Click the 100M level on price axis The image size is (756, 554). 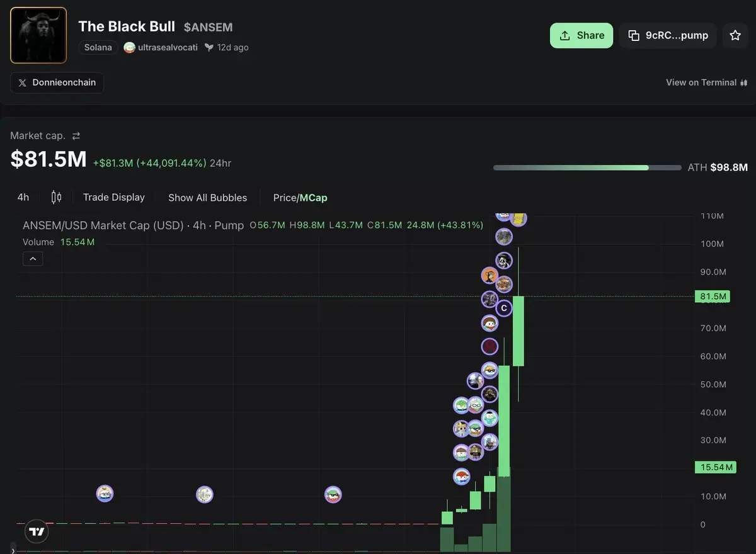tap(713, 244)
